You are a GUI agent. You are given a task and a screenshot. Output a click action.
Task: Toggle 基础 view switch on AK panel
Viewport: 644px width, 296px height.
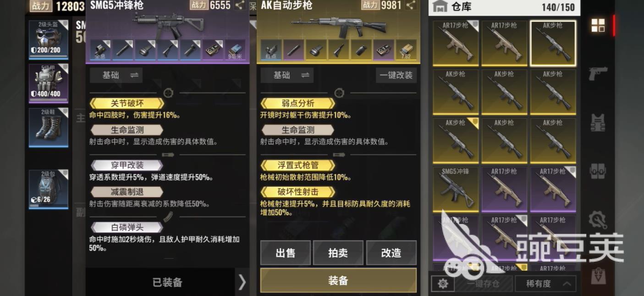pos(287,75)
